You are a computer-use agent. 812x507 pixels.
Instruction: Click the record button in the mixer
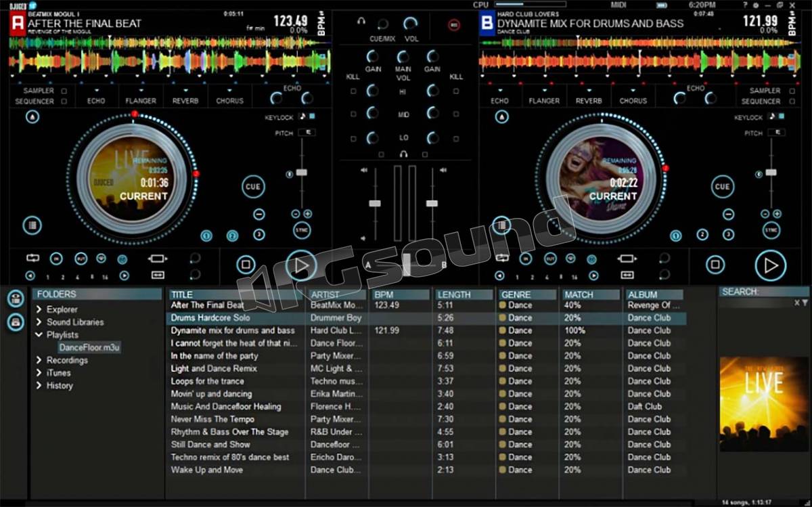click(453, 26)
